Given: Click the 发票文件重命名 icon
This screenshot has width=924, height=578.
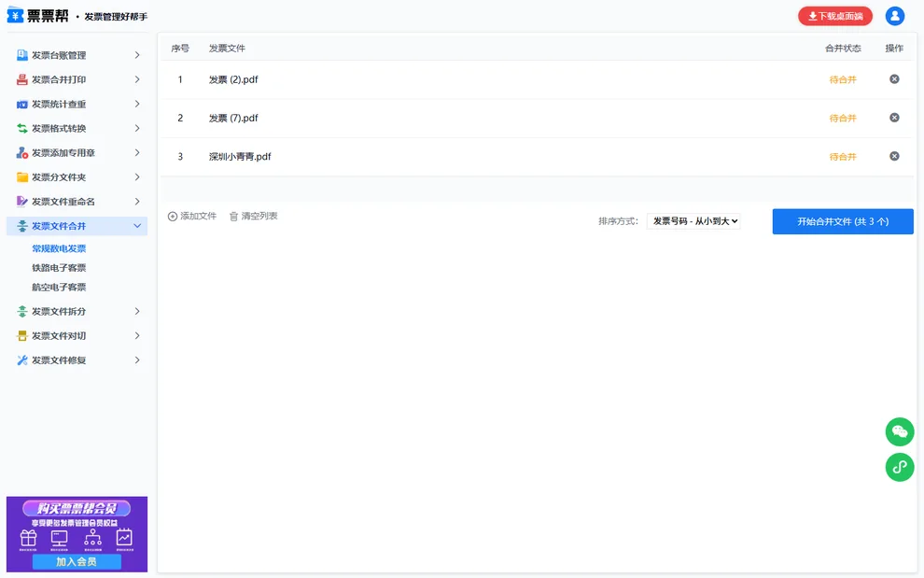Looking at the screenshot, I should [22, 202].
